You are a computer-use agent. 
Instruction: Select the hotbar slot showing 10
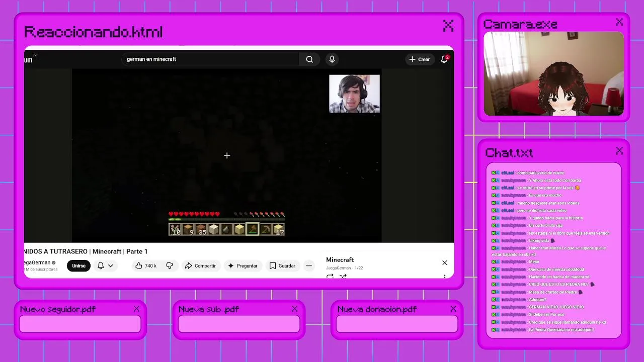[x=176, y=230]
